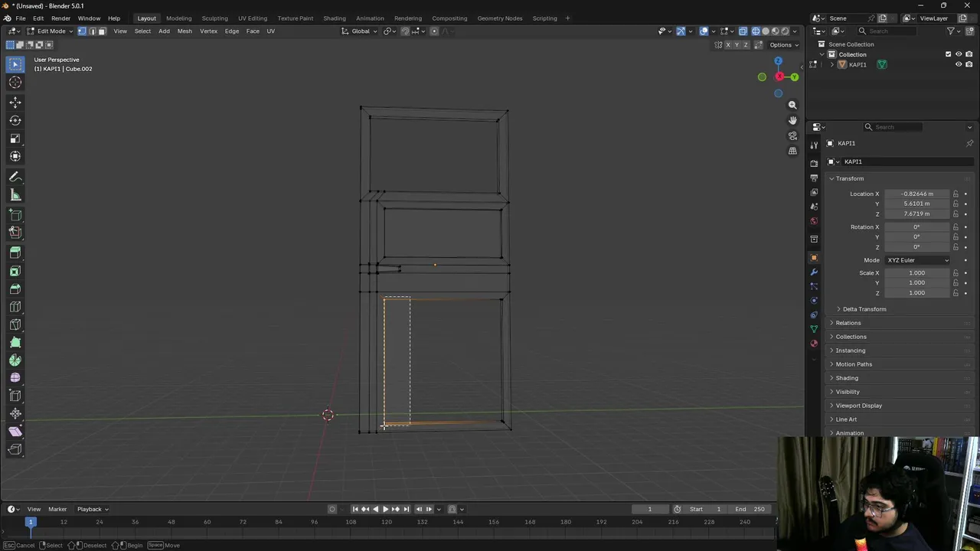The image size is (980, 551).
Task: Select the Annotate tool
Action: click(15, 177)
